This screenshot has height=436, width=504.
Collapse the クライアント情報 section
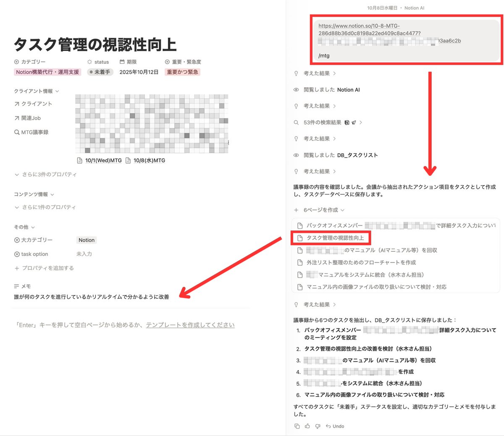37,91
